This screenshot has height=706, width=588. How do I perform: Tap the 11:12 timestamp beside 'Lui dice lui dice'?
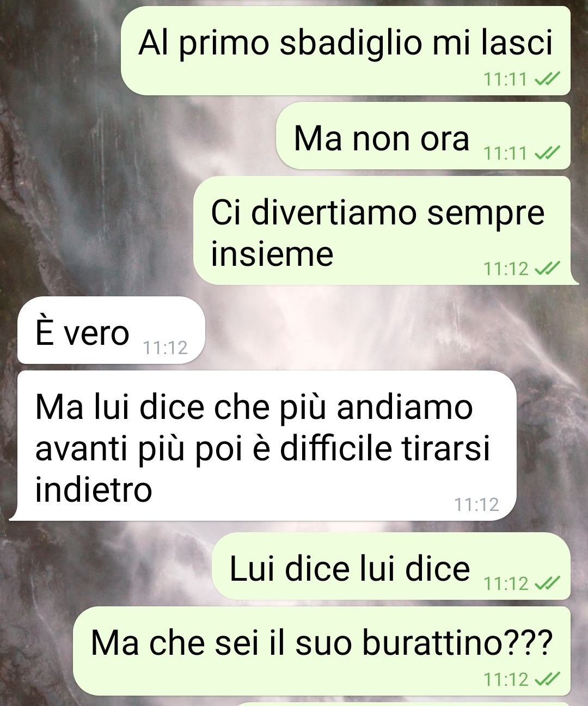pos(506,583)
